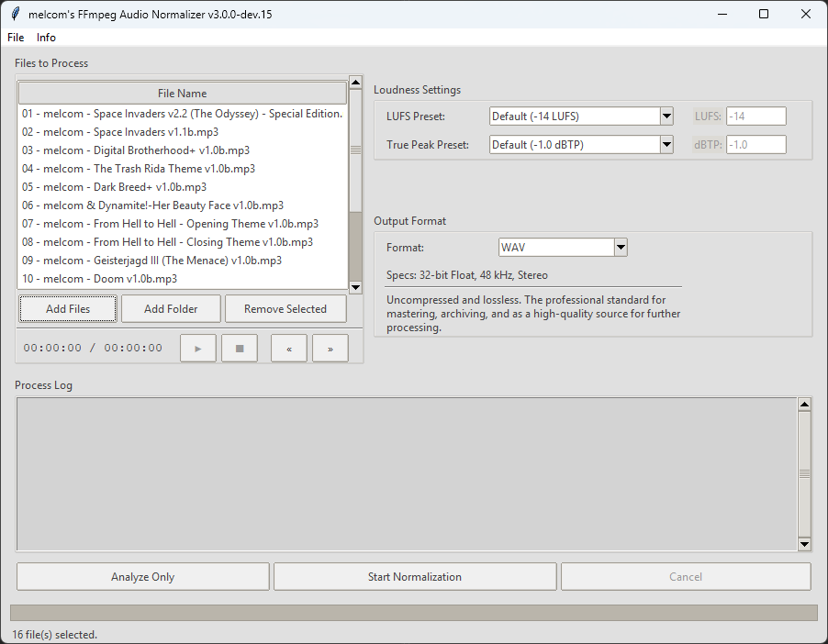The width and height of the screenshot is (828, 644).
Task: Skip to previous track with rewind button
Action: pyautogui.click(x=289, y=349)
